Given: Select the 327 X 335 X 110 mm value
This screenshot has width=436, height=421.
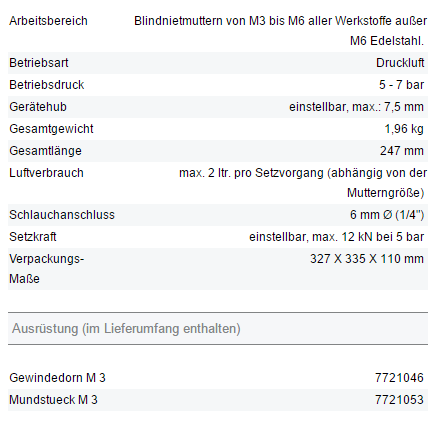Looking at the screenshot, I should 367,259.
